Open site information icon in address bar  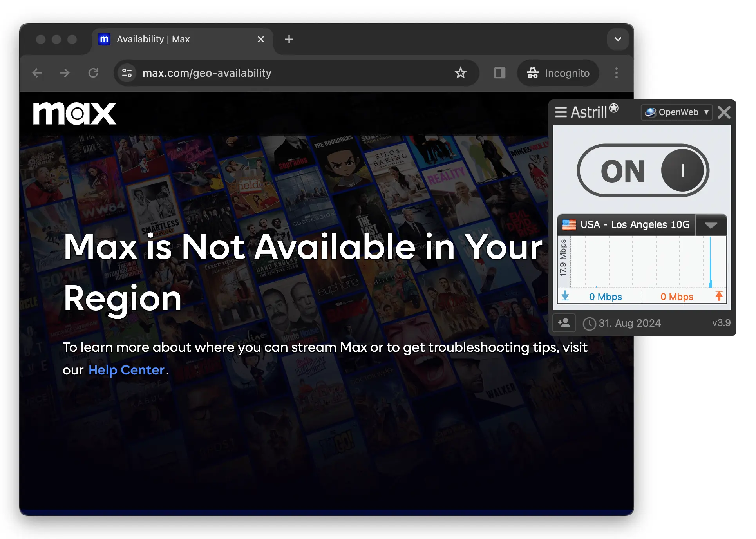pos(127,73)
